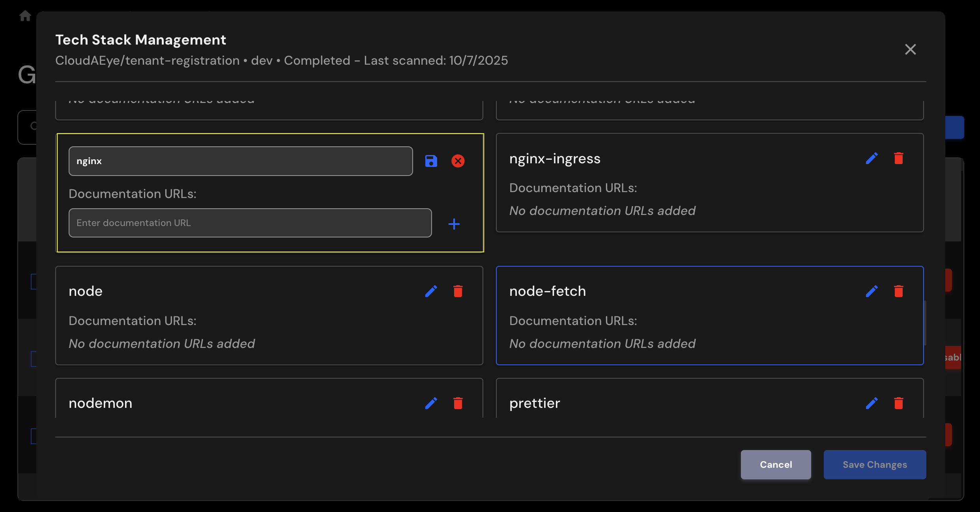Image resolution: width=980 pixels, height=512 pixels.
Task: Click the Save Changes button
Action: coord(874,465)
